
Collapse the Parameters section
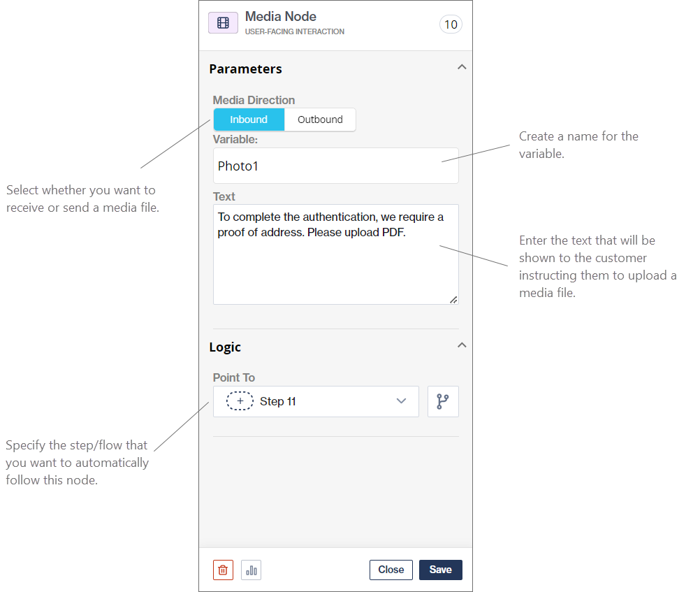pyautogui.click(x=462, y=67)
